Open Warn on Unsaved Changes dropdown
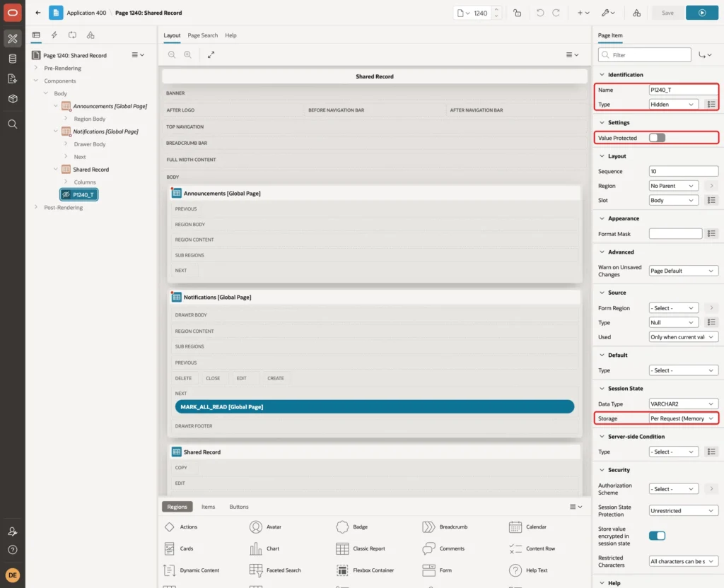This screenshot has width=724, height=588. pyautogui.click(x=684, y=271)
